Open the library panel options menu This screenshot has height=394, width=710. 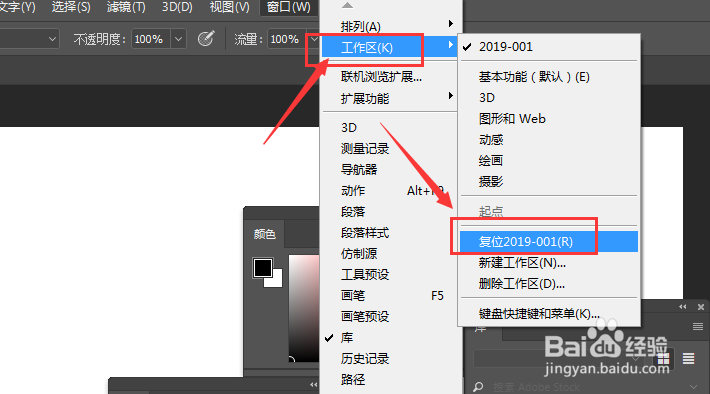point(698,327)
